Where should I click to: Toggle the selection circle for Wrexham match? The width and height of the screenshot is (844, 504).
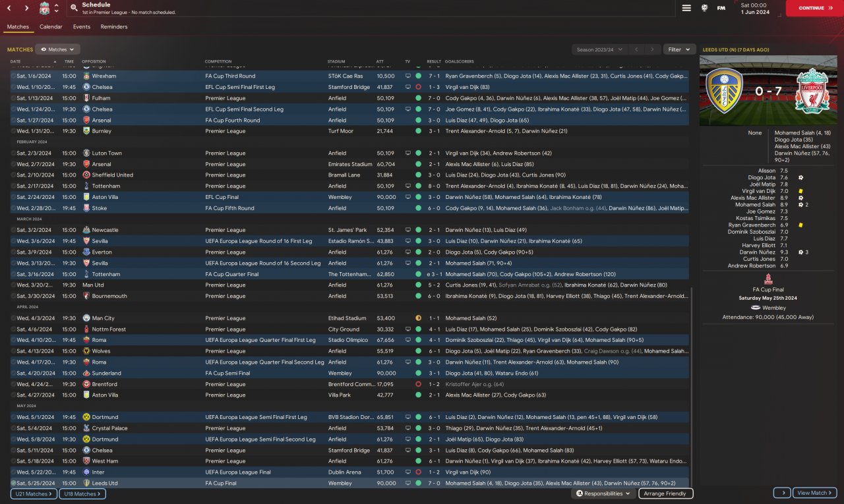[13, 76]
